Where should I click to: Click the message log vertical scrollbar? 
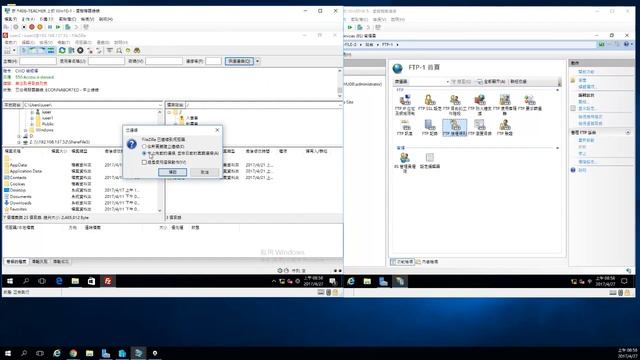(x=340, y=83)
